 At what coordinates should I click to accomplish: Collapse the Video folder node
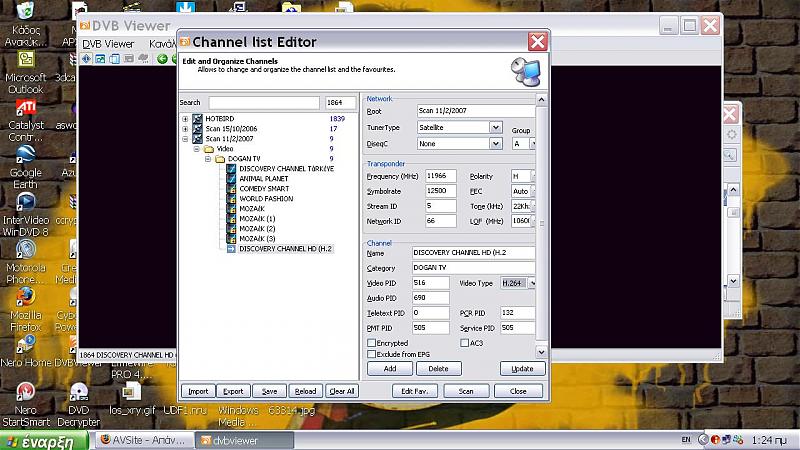[196, 149]
